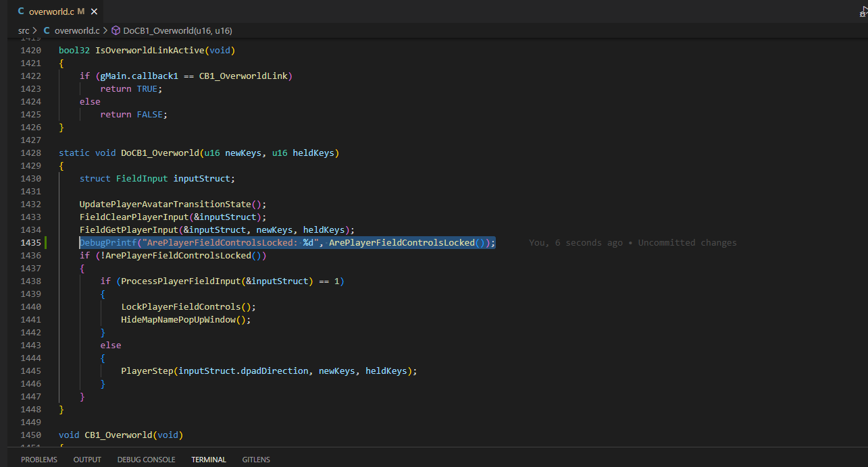Open the DoCB1_Overworld(u16, u16) breadcrumb symbol
The height and width of the screenshot is (467, 868).
[x=172, y=30]
